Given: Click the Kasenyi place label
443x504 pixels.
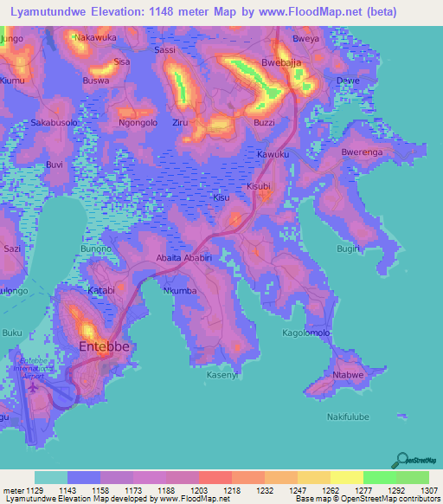Looking at the screenshot, I should click(222, 375).
